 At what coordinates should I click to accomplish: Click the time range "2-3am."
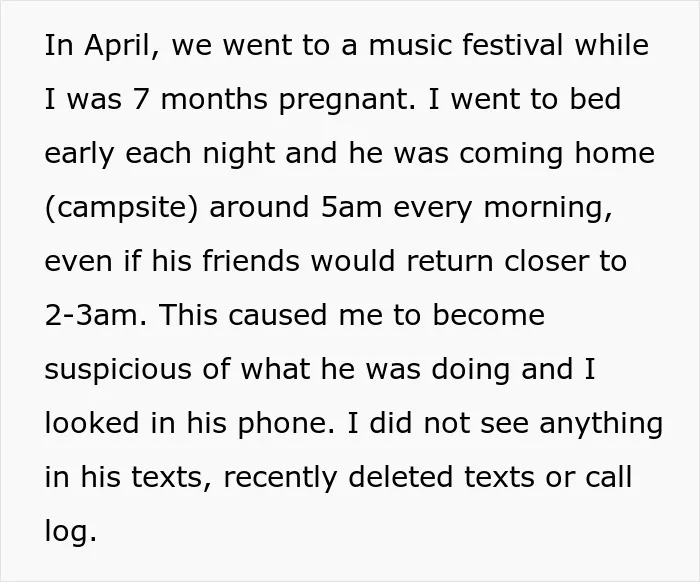[96, 315]
